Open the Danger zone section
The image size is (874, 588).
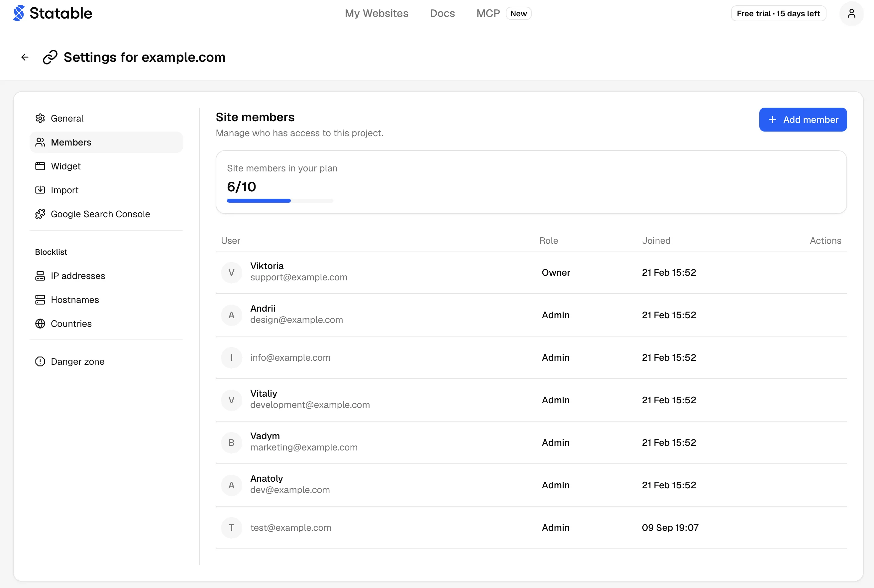point(106,361)
